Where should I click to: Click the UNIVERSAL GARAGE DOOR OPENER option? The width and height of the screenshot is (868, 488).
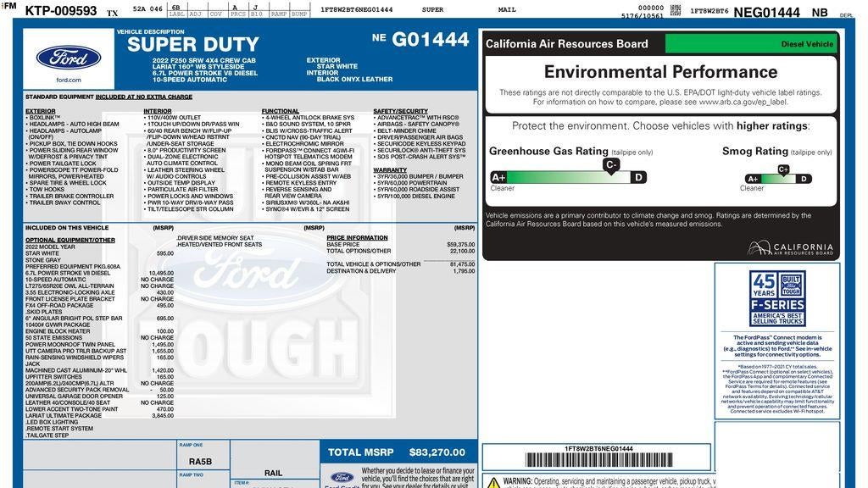tap(75, 396)
